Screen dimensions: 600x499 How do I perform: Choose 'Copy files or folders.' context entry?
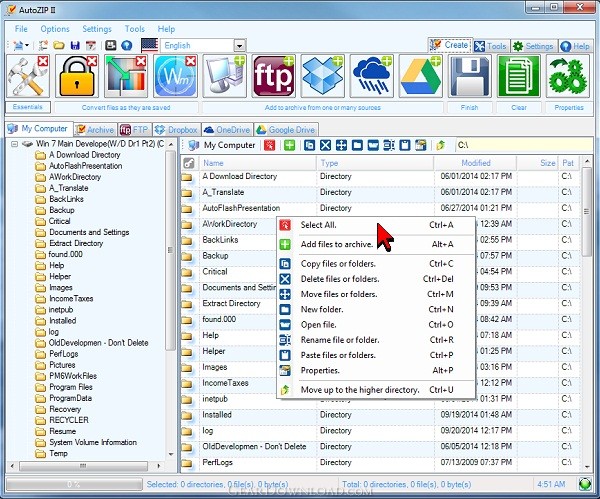(x=376, y=264)
